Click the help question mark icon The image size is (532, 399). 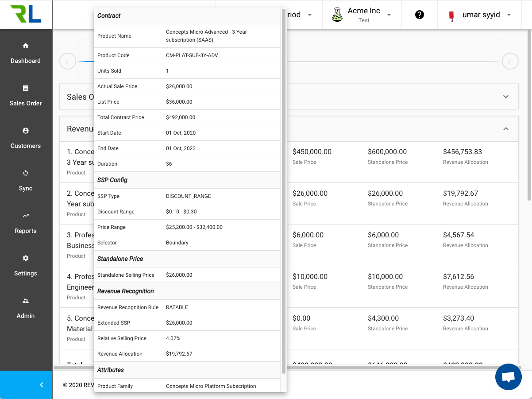click(420, 15)
